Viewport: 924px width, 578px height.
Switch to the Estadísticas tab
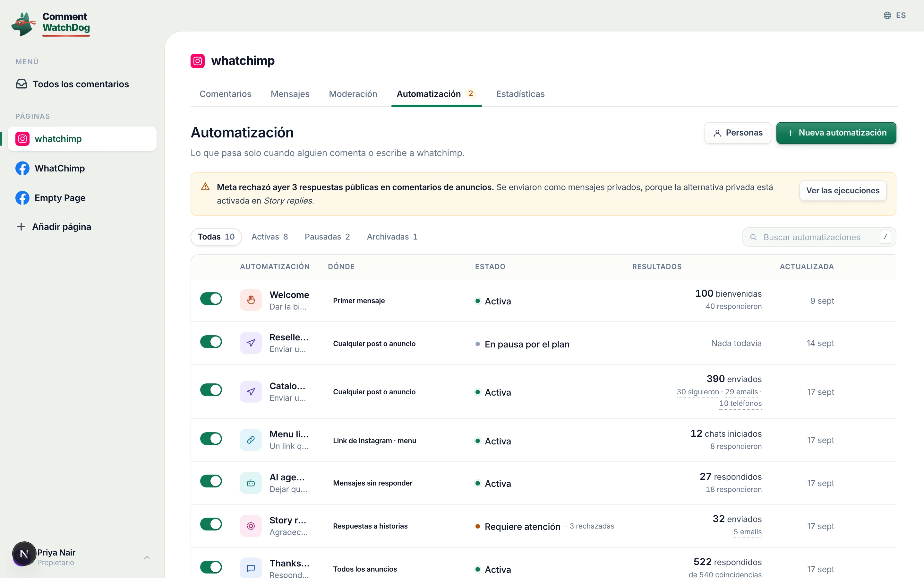[520, 94]
